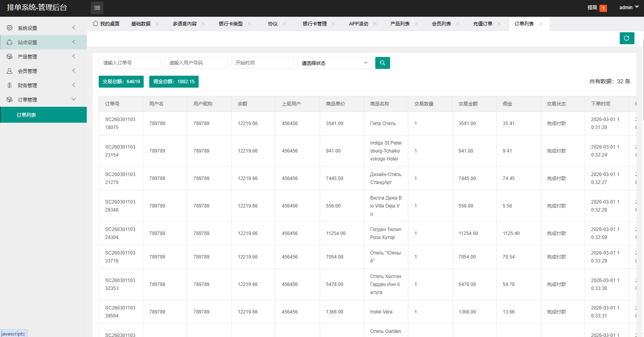Image resolution: width=644 pixels, height=337 pixels.
Task: Click the red withdrawal notification badge
Action: (x=603, y=8)
